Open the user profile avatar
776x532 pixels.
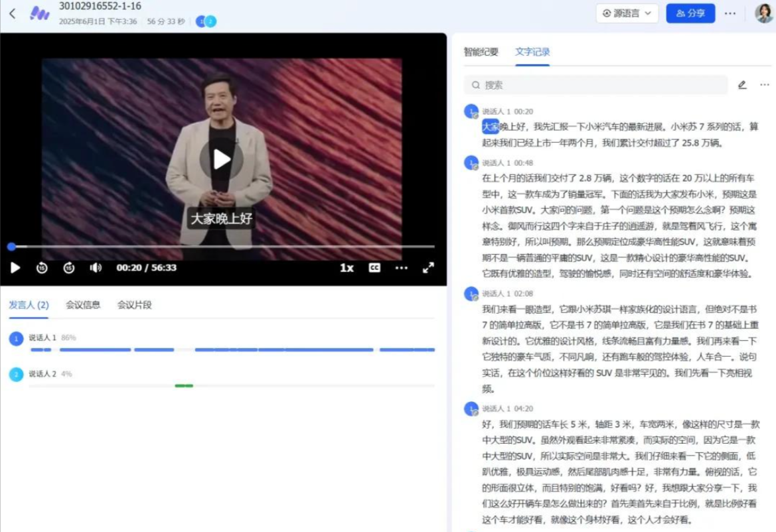pos(763,13)
